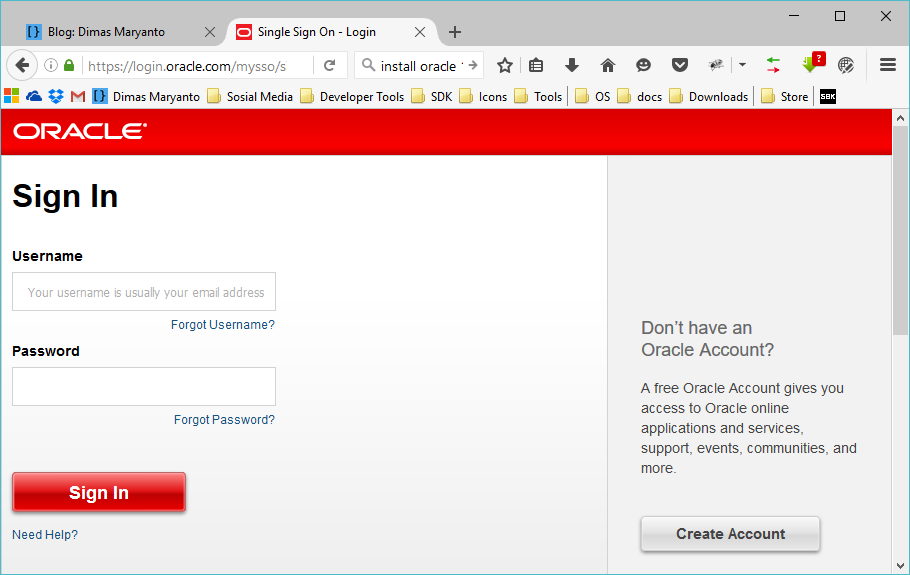Expand the Downloads bookmark folder
This screenshot has height=575, width=910.
tap(709, 96)
